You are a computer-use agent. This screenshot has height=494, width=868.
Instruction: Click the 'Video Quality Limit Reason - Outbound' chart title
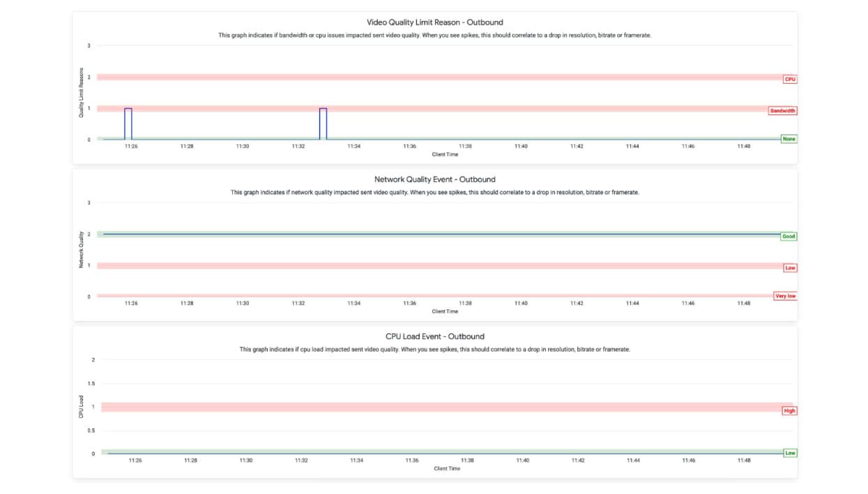[x=434, y=22]
